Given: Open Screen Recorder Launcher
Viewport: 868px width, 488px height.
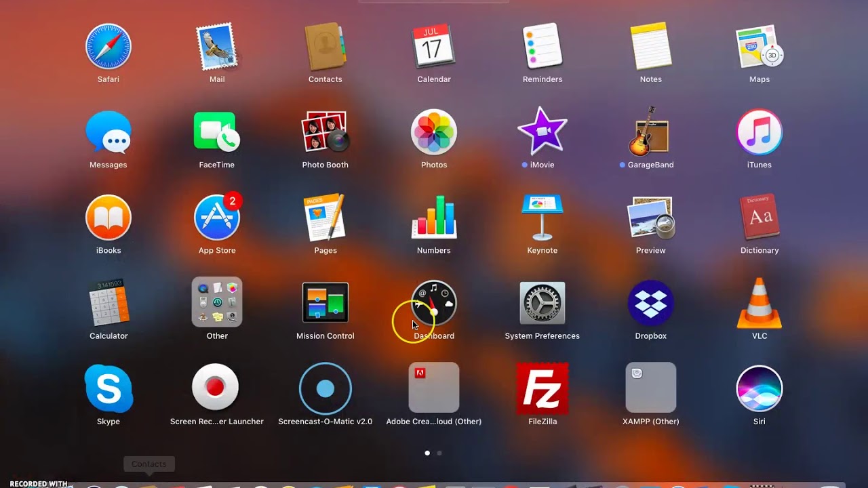Looking at the screenshot, I should click(x=216, y=388).
